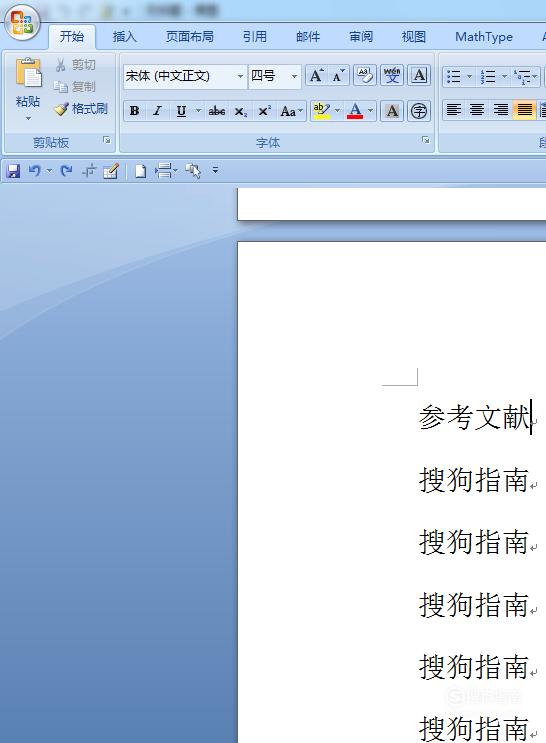546x743 pixels.
Task: Expand the Numbering dropdown arrow
Action: 504,76
